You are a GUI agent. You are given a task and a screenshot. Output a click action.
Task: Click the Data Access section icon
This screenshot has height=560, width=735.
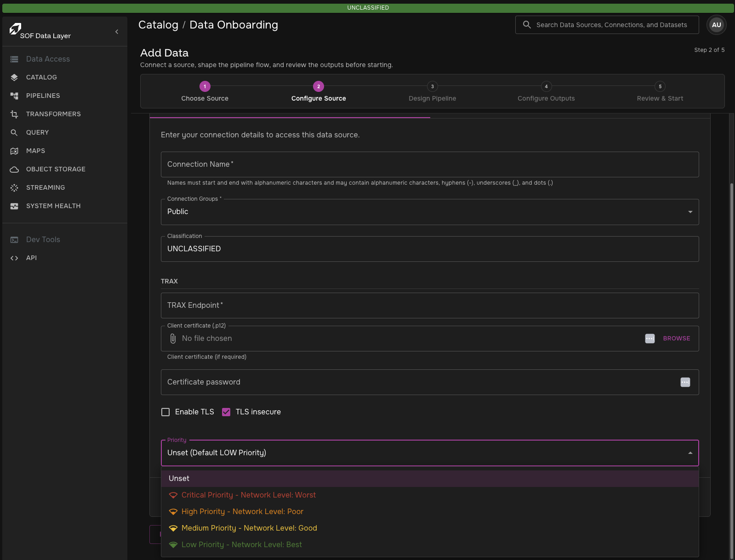(x=14, y=59)
